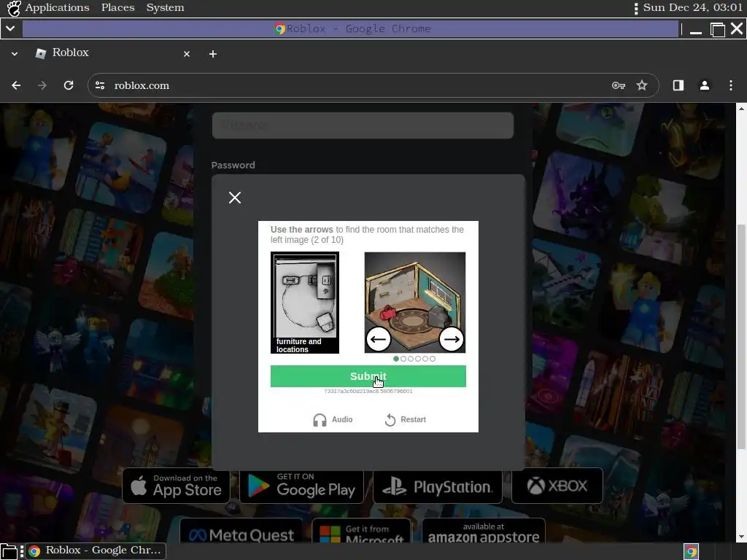Open the window menu chevron in title bar
This screenshot has height=560, width=747.
click(10, 28)
